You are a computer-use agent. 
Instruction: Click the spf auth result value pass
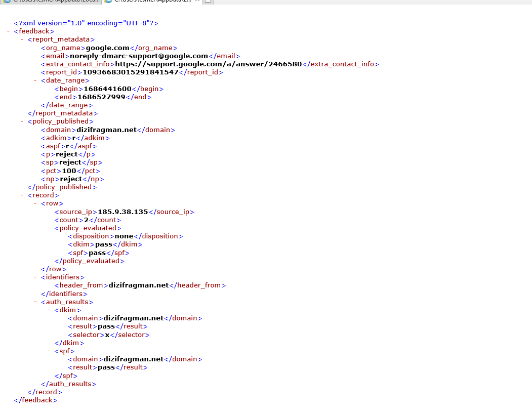point(106,367)
